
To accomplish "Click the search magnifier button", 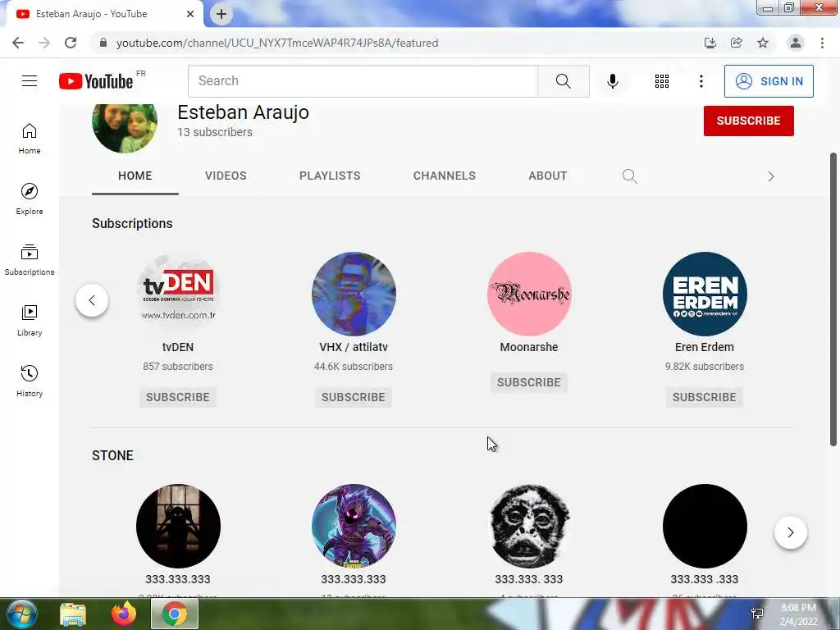I will point(563,81).
